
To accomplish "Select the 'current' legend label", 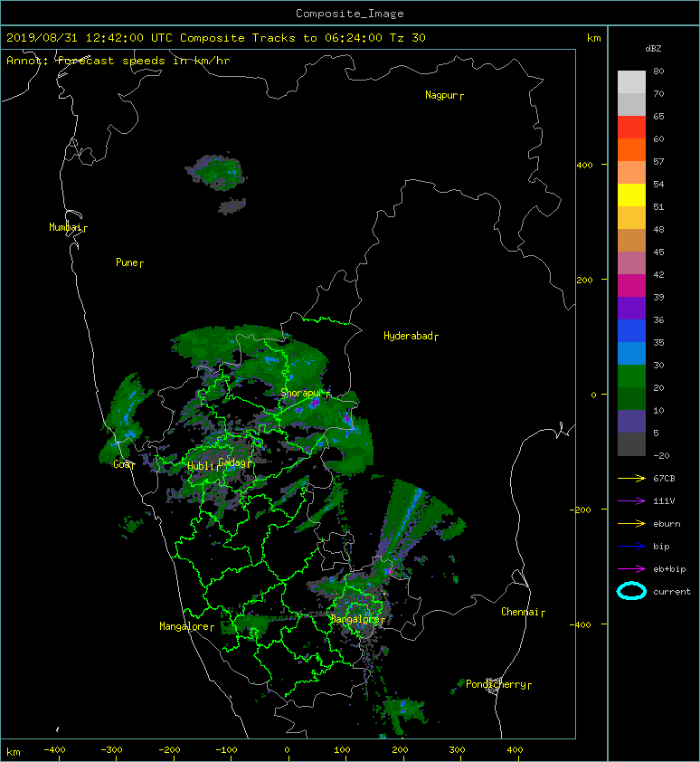I will (x=672, y=592).
